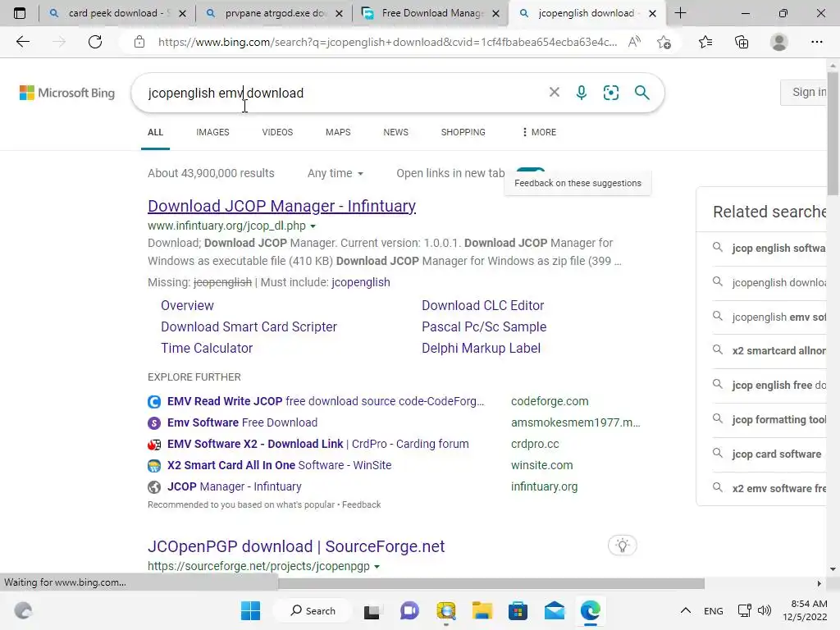Select the MAPS search tab
The width and height of the screenshot is (840, 630).
tap(338, 132)
